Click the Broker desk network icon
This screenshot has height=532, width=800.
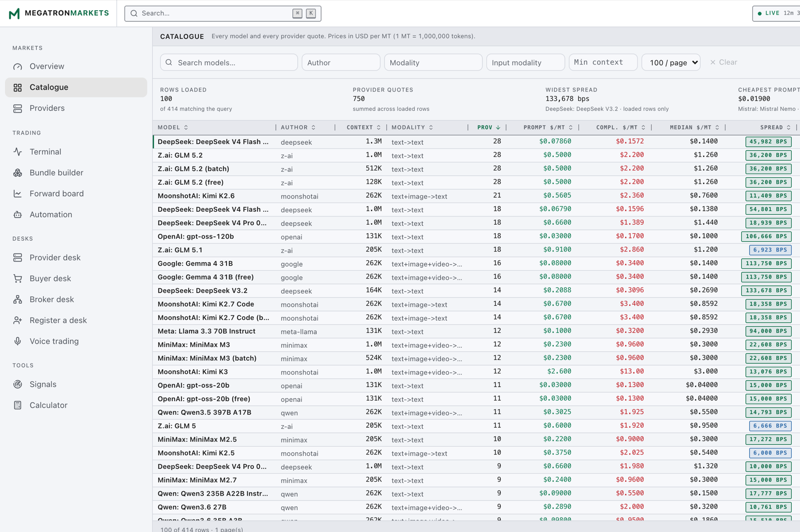17,299
